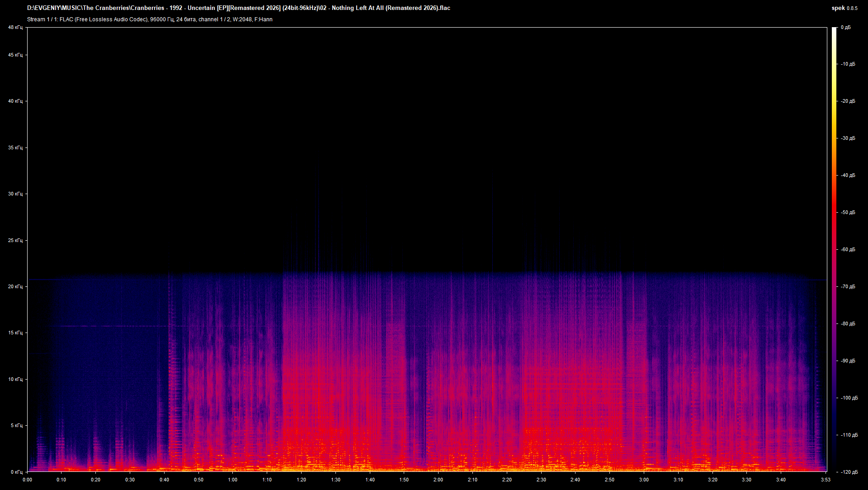
Task: Click the 0 дБ level label
Action: click(x=846, y=28)
